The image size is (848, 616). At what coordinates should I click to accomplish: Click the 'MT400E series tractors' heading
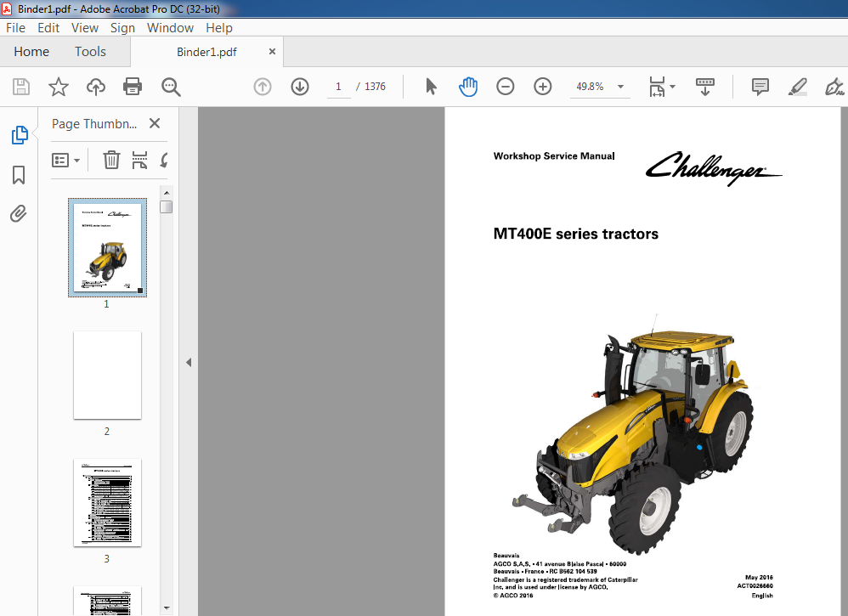click(575, 234)
